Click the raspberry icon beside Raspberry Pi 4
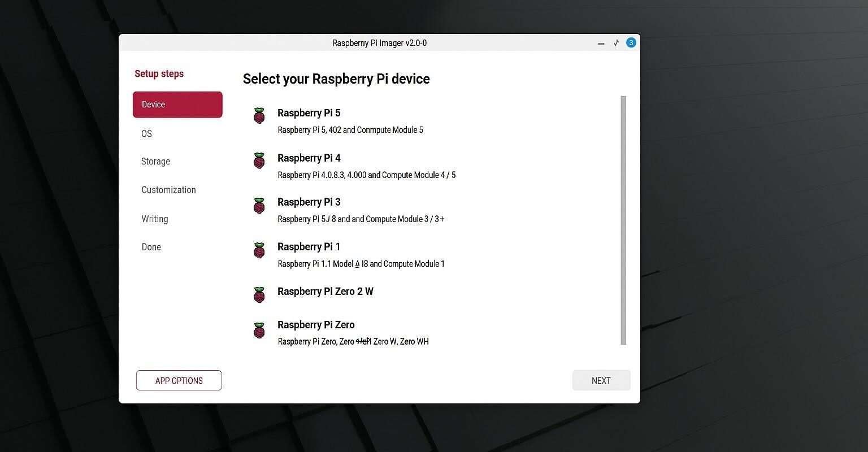Viewport: 868px width, 452px height. (259, 160)
